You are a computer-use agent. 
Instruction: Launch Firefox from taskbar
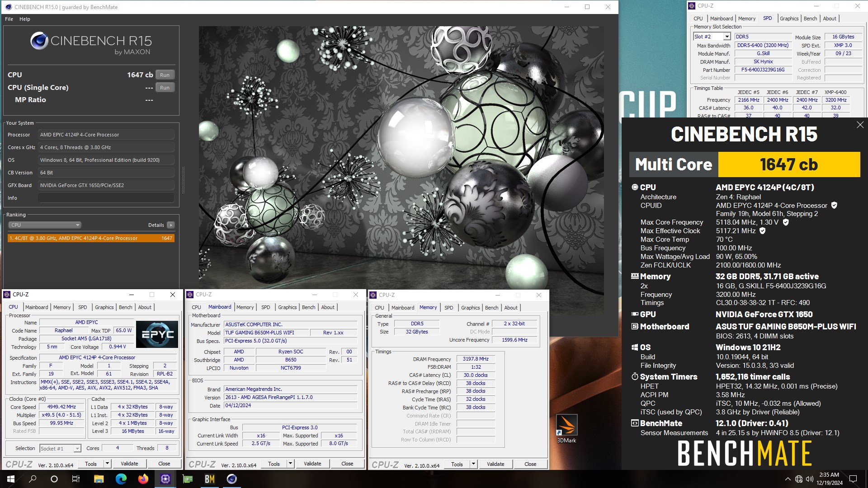pyautogui.click(x=143, y=479)
